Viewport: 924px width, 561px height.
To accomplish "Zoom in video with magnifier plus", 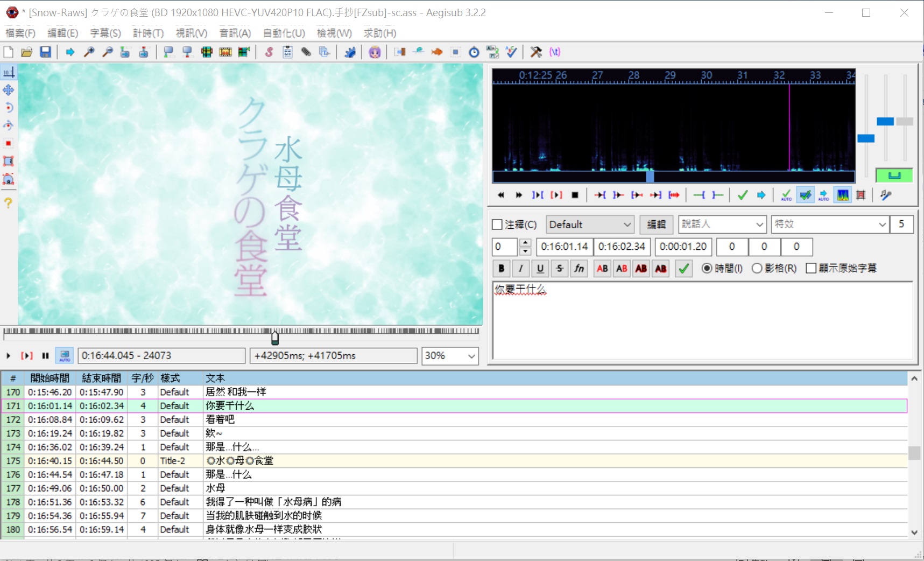I will pyautogui.click(x=89, y=52).
